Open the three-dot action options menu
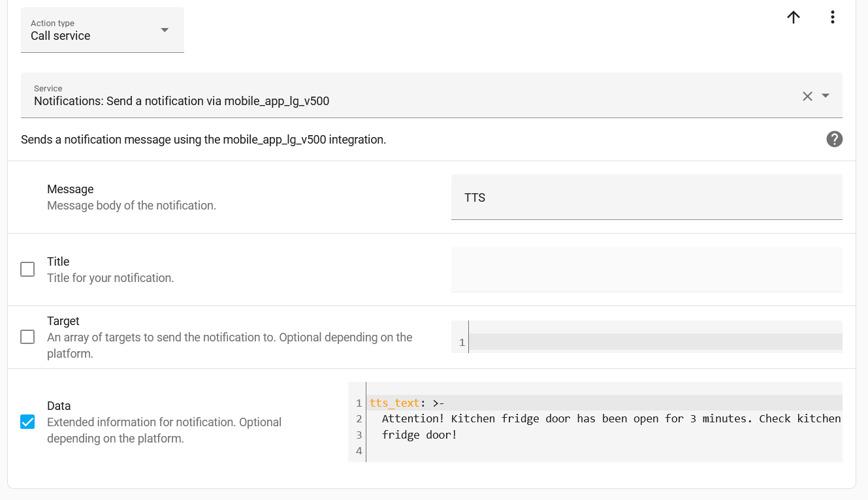 (x=832, y=18)
